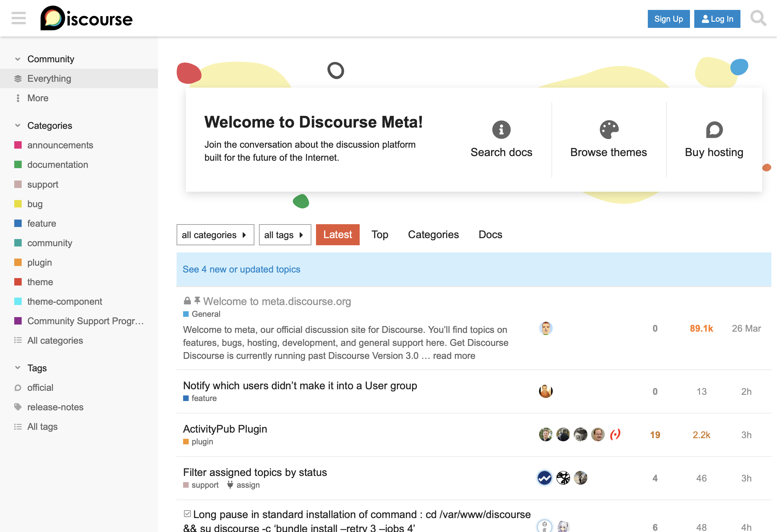Viewport: 777px width, 532px height.
Task: Collapse the Tags sidebar section
Action: pyautogui.click(x=18, y=368)
